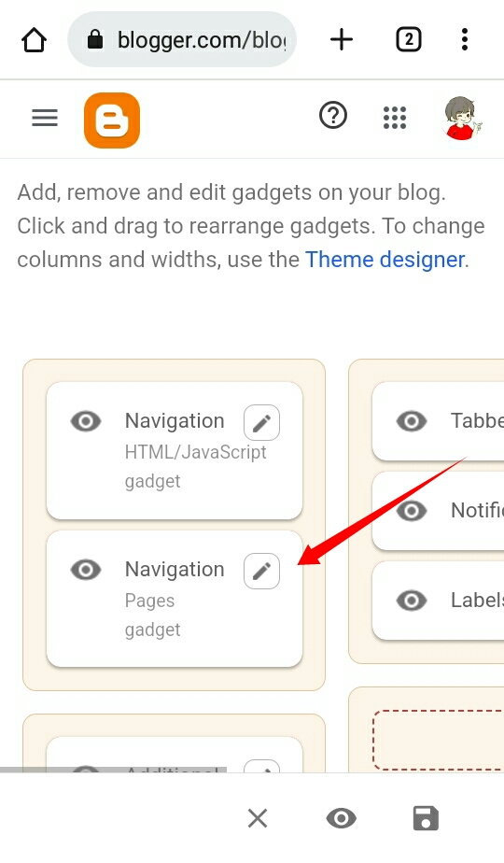
Task: Save the layout with floppy disk icon
Action: (426, 818)
